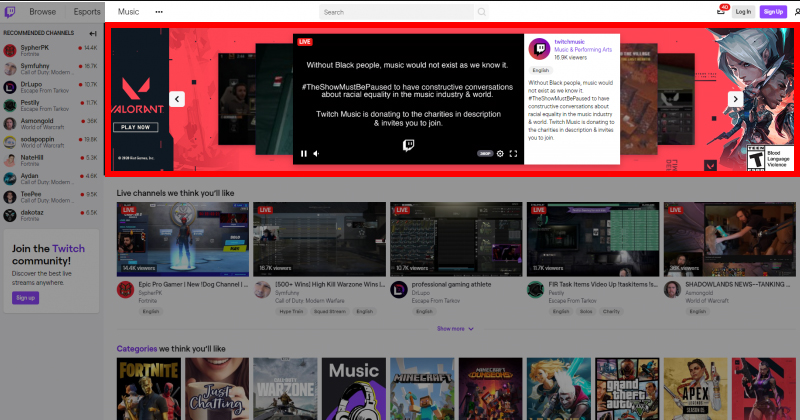This screenshot has width=800, height=420.
Task: Change the featured player quality badge
Action: tap(485, 154)
